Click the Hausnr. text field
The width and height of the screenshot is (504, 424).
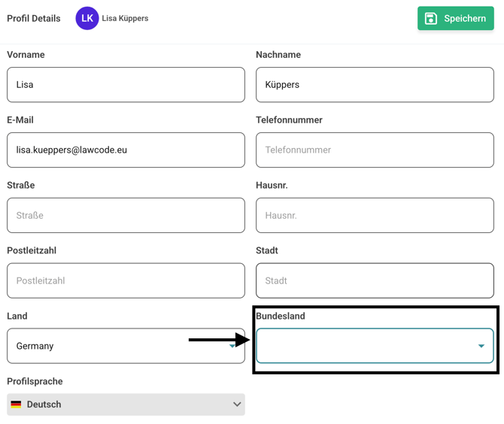tap(375, 216)
